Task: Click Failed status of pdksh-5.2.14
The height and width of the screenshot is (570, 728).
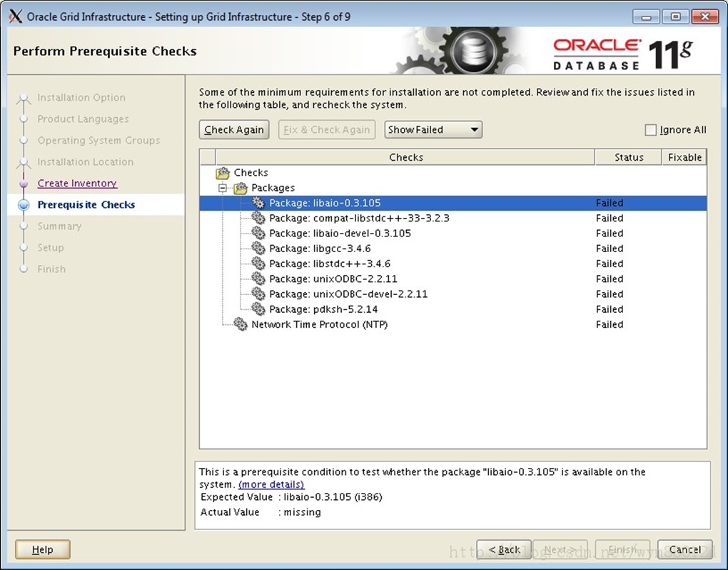Action: [x=610, y=309]
